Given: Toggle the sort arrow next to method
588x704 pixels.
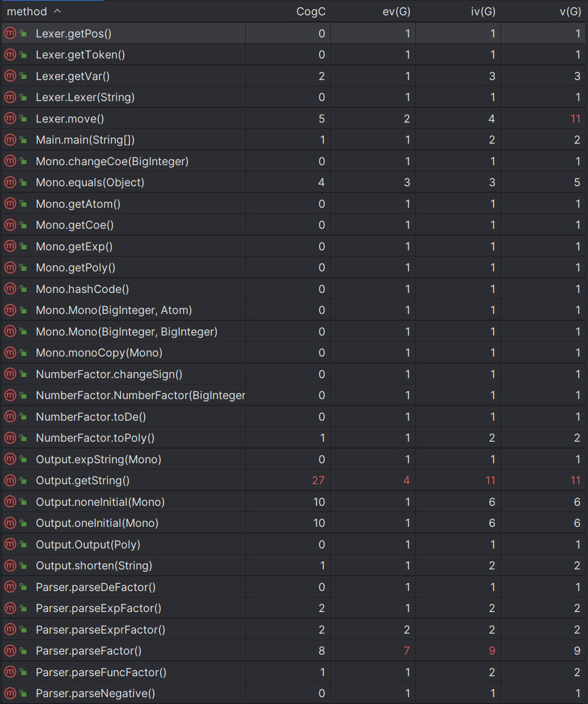Looking at the screenshot, I should click(57, 11).
